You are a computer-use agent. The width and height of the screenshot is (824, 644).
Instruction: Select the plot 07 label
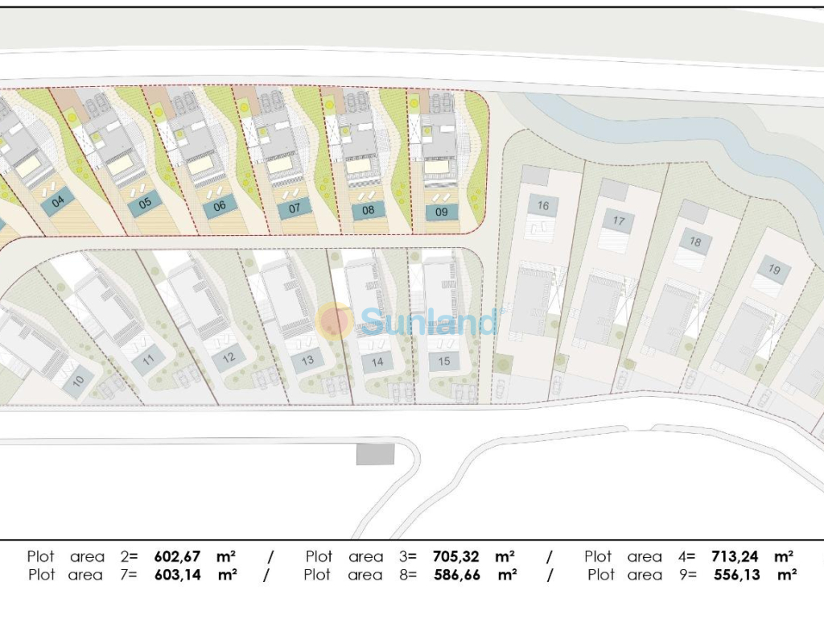[295, 208]
